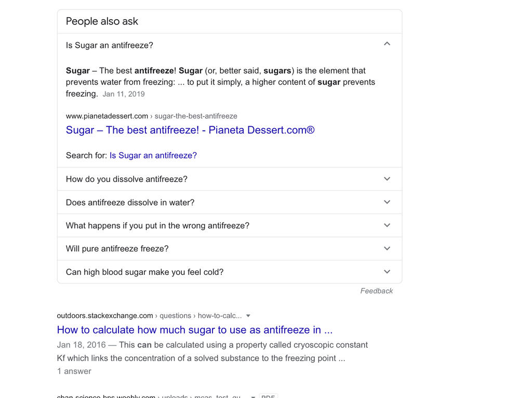Click "Is Sugar an antifreeze?" Search for link

coord(153,155)
